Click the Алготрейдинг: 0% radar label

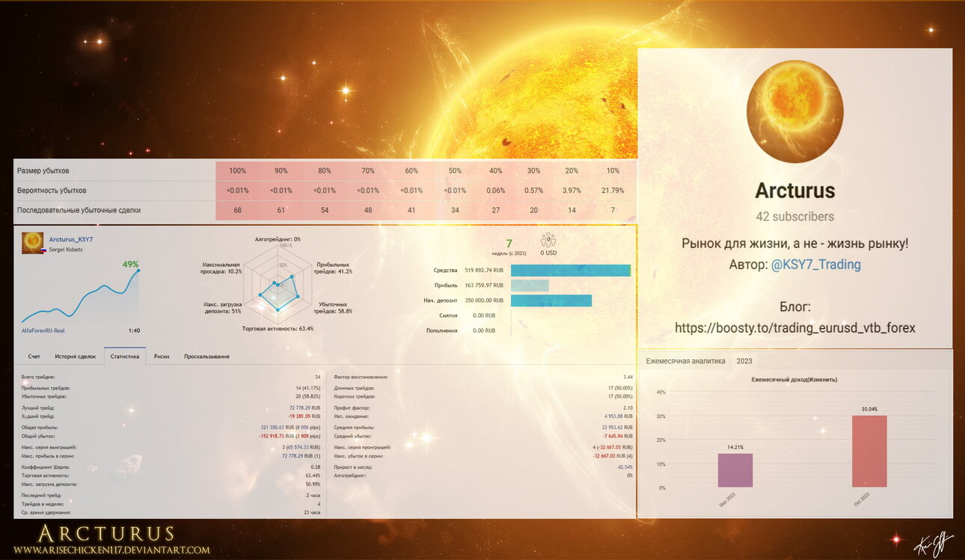click(x=278, y=239)
